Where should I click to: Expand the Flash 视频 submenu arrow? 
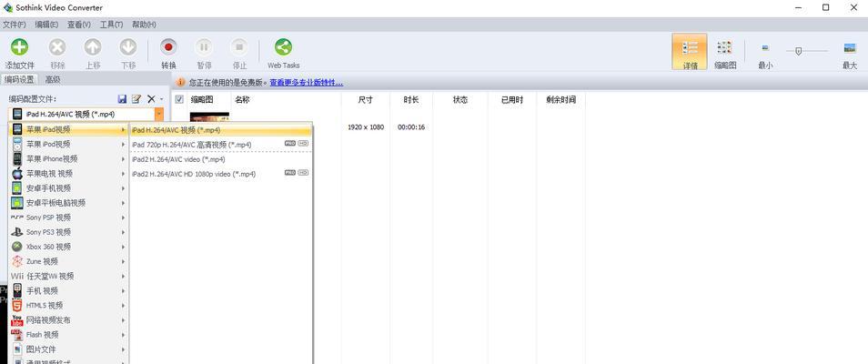coord(124,335)
